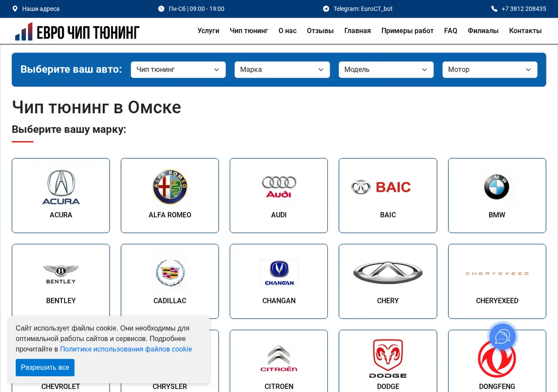Go to the Примеры работ menu item

coord(407,31)
